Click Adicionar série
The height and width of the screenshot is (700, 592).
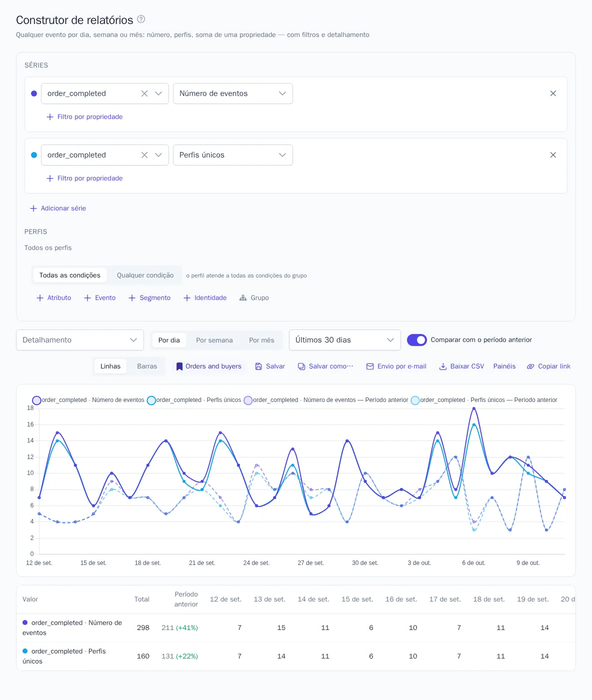point(58,208)
